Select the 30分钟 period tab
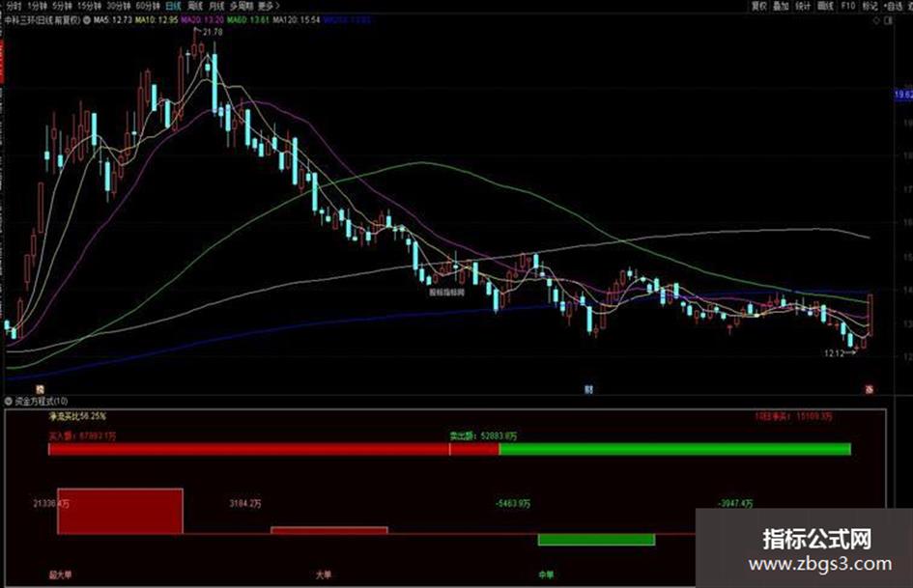913x588 pixels. pyautogui.click(x=118, y=6)
